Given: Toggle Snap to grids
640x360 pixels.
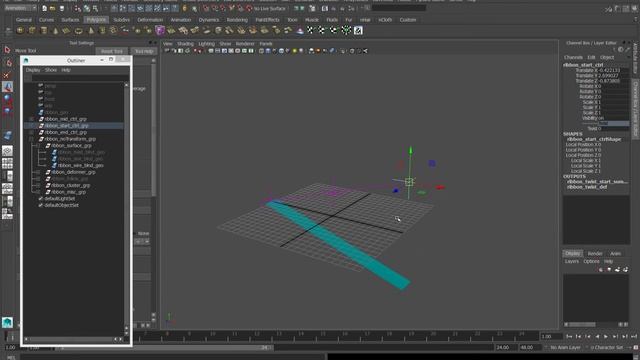Looking at the screenshot, I should [x=206, y=8].
